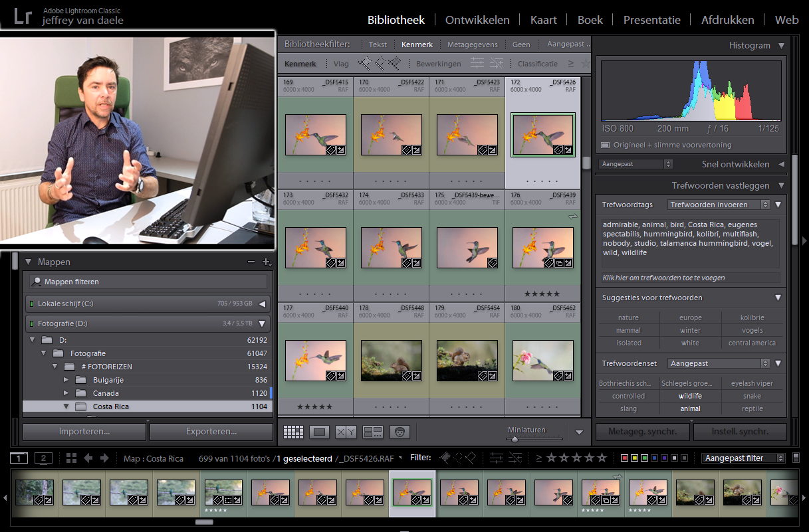Select the Grid view icon
Viewport: 809px width, 532px height.
[x=293, y=432]
